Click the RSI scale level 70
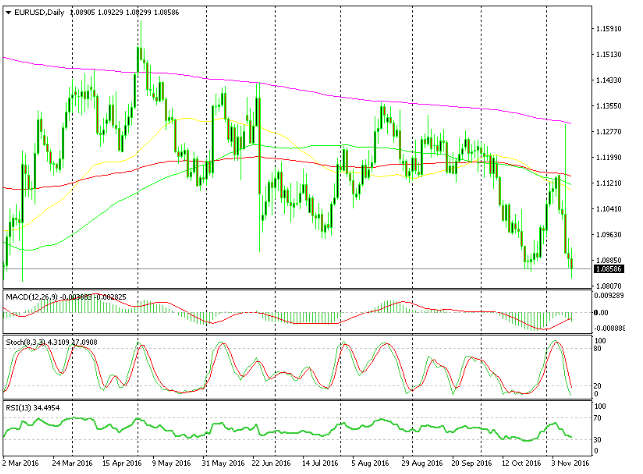This screenshot has height=474, width=643. click(x=598, y=418)
